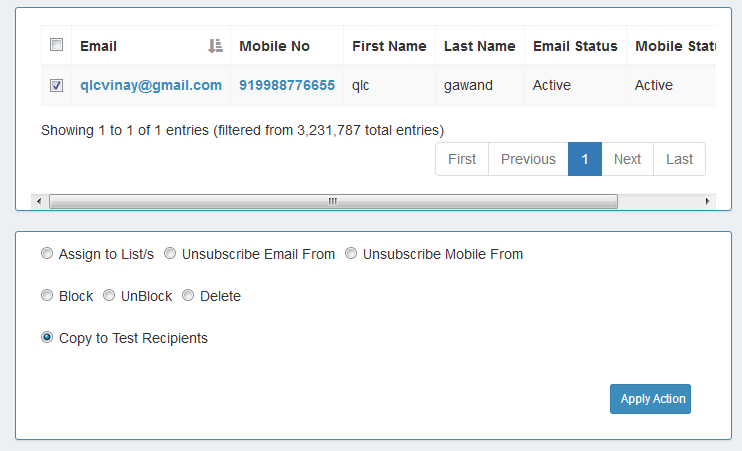Click the horizontal scrollbar right arrow
Viewport: 742px width, 451px height.
click(x=707, y=201)
